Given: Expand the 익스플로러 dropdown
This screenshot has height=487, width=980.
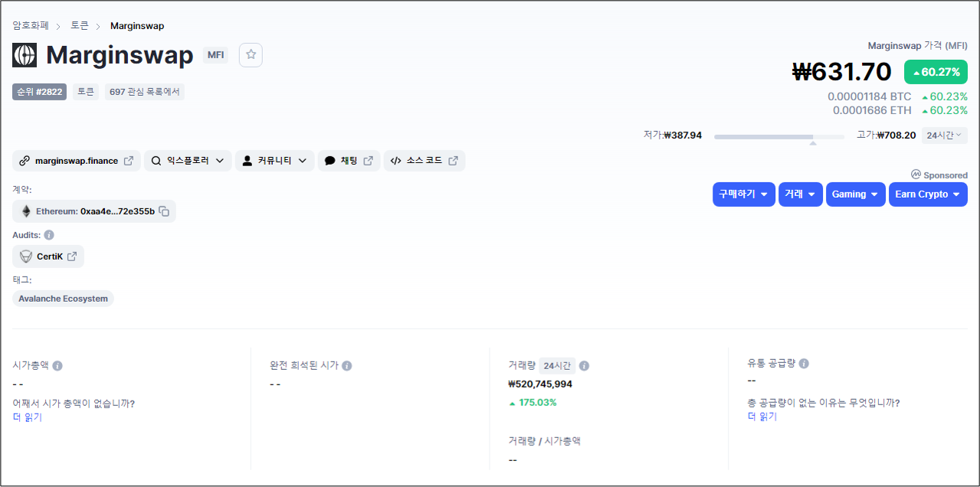Looking at the screenshot, I should pos(188,161).
